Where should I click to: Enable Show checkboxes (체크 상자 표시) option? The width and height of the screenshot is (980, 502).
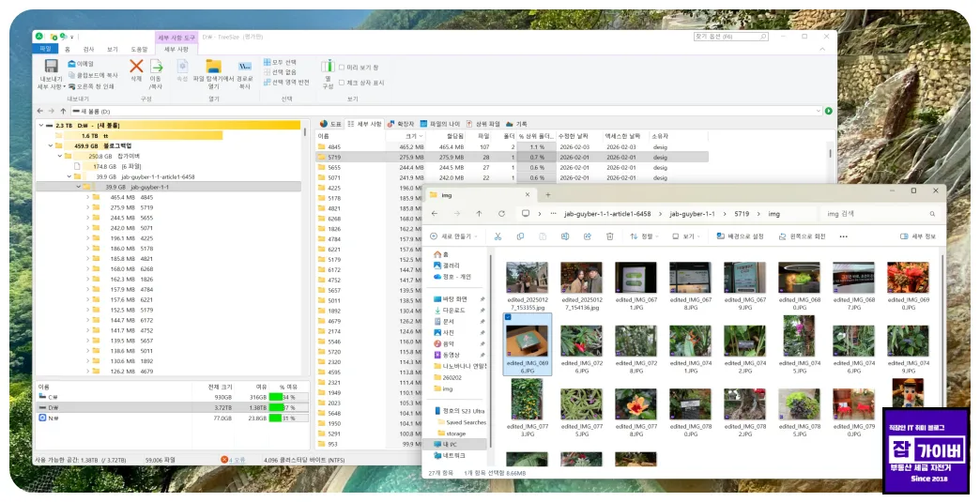pos(342,83)
